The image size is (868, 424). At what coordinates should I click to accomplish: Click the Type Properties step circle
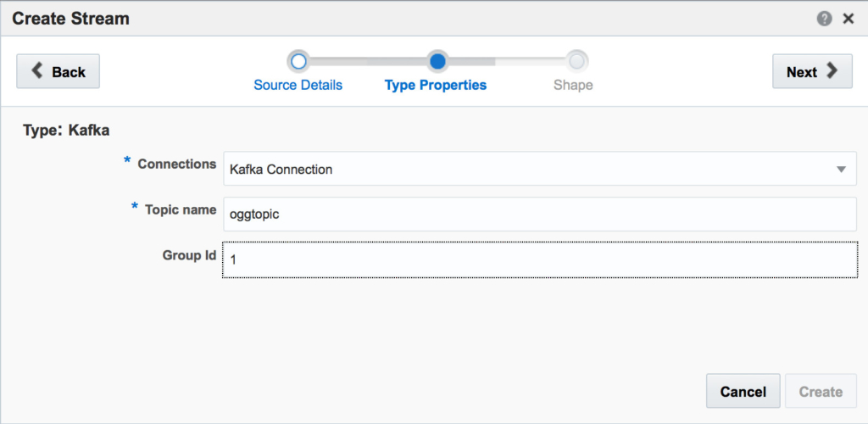tap(437, 61)
